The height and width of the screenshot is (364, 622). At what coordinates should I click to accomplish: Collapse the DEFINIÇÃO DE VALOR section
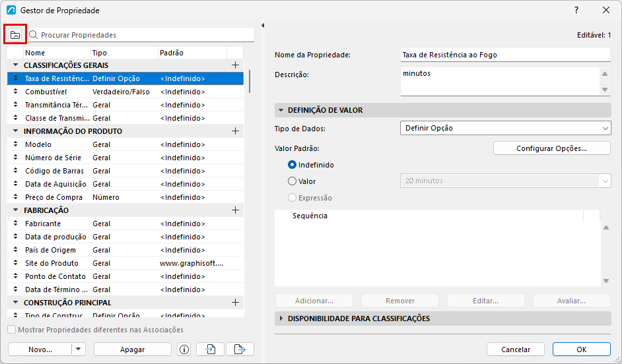coord(281,110)
